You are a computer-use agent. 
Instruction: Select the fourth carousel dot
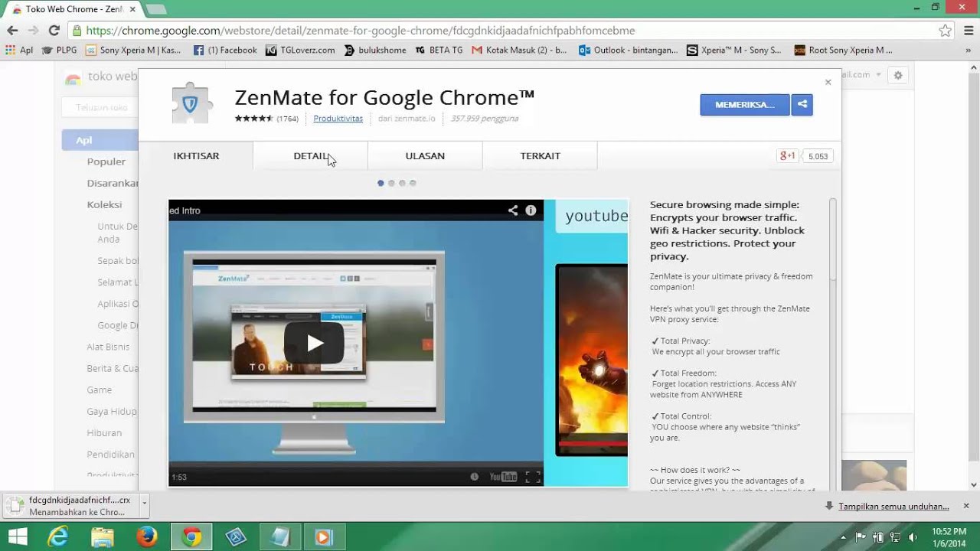(413, 184)
